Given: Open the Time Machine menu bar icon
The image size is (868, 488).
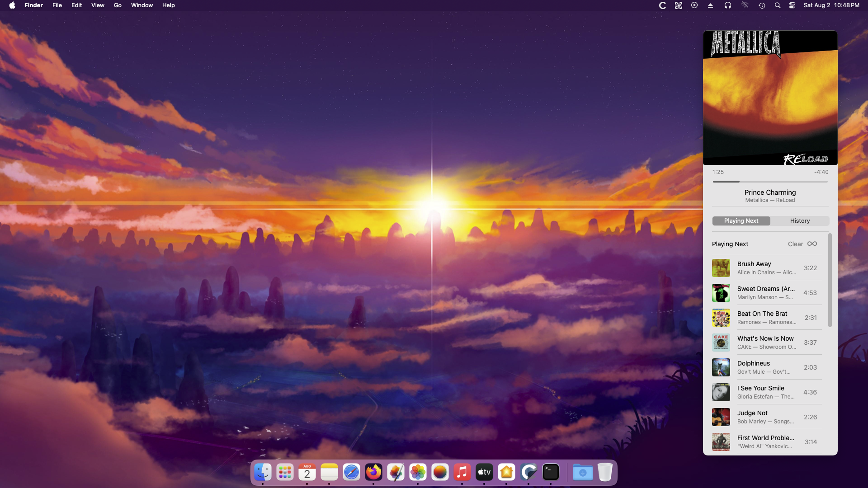Looking at the screenshot, I should coord(762,5).
